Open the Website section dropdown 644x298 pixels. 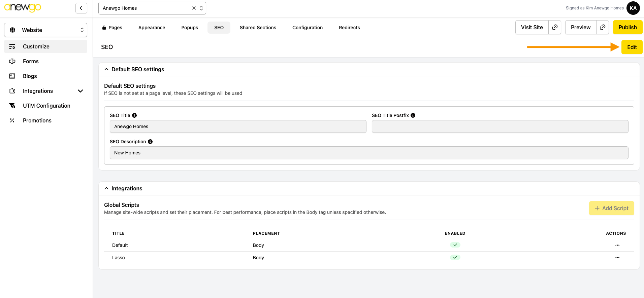coord(45,30)
